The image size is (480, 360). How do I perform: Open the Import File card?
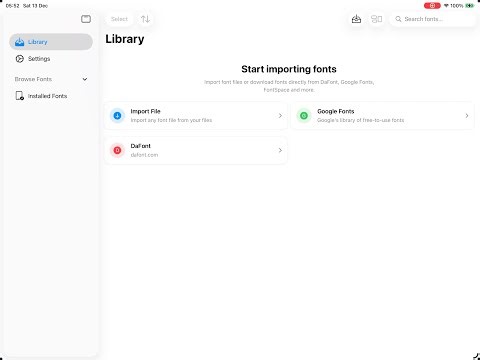tap(196, 116)
